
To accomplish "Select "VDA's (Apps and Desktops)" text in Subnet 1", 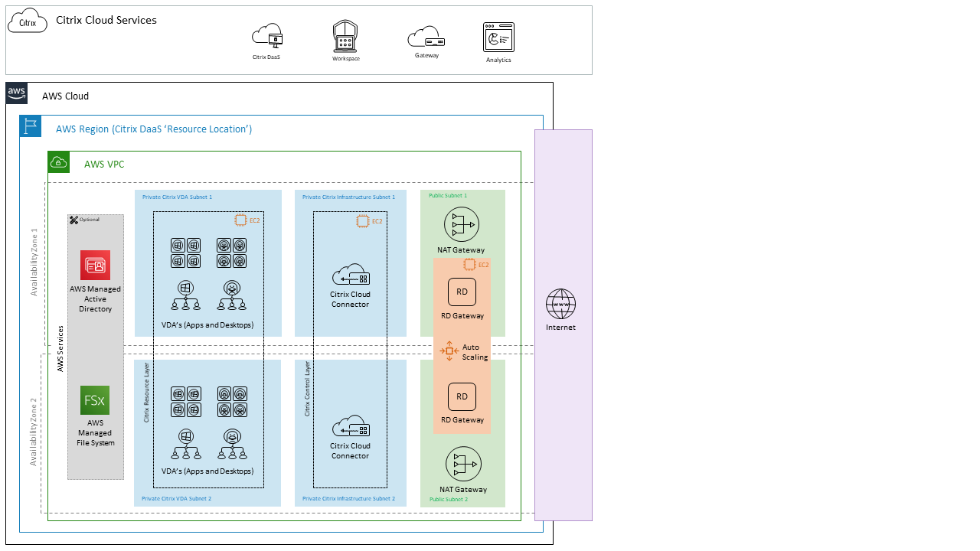I will click(207, 325).
